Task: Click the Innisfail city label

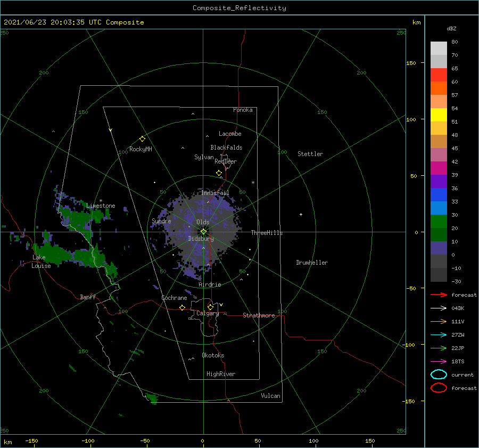Action: coord(215,193)
